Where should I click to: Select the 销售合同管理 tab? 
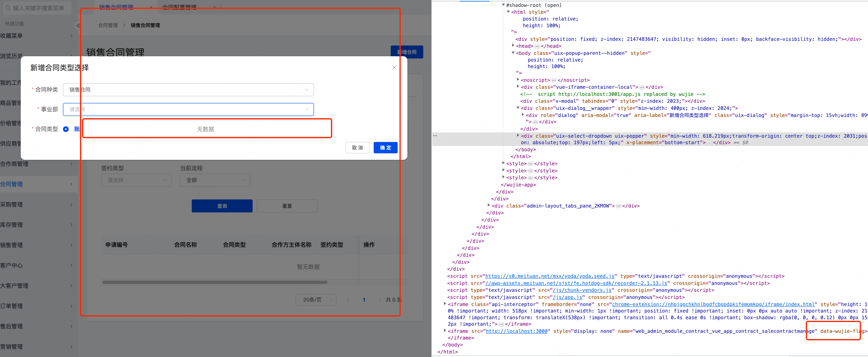(116, 7)
